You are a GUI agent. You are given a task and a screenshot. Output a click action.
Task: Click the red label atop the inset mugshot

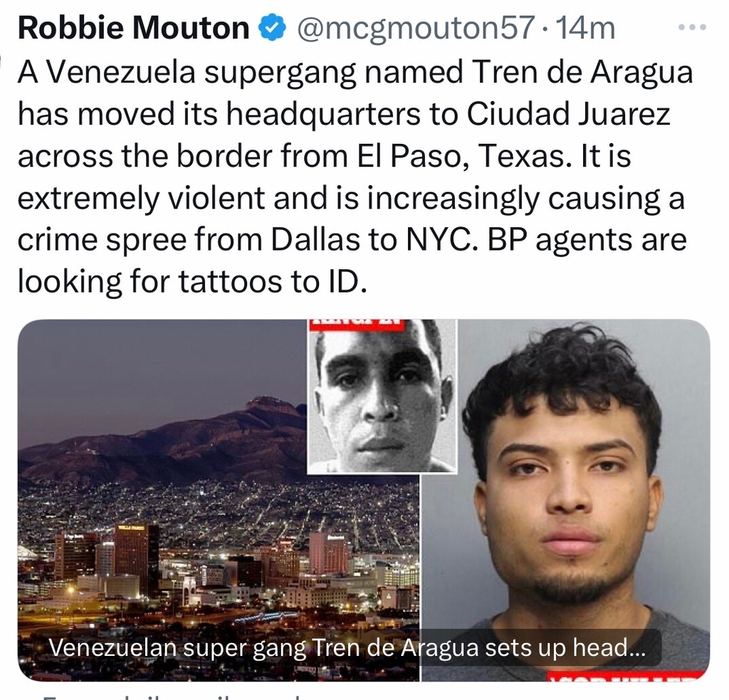[x=356, y=325]
